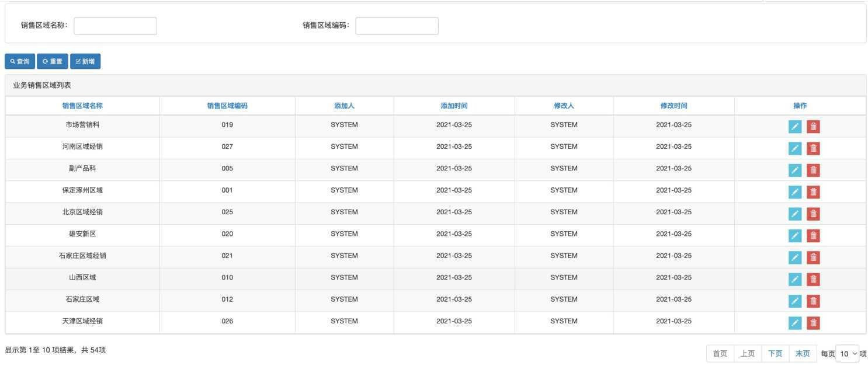Edit the 河南区域经销 row
This screenshot has height=373, width=868.
point(795,148)
